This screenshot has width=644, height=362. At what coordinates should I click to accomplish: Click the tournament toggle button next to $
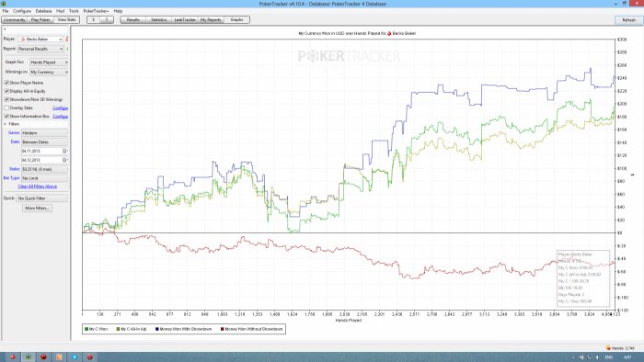tap(107, 19)
